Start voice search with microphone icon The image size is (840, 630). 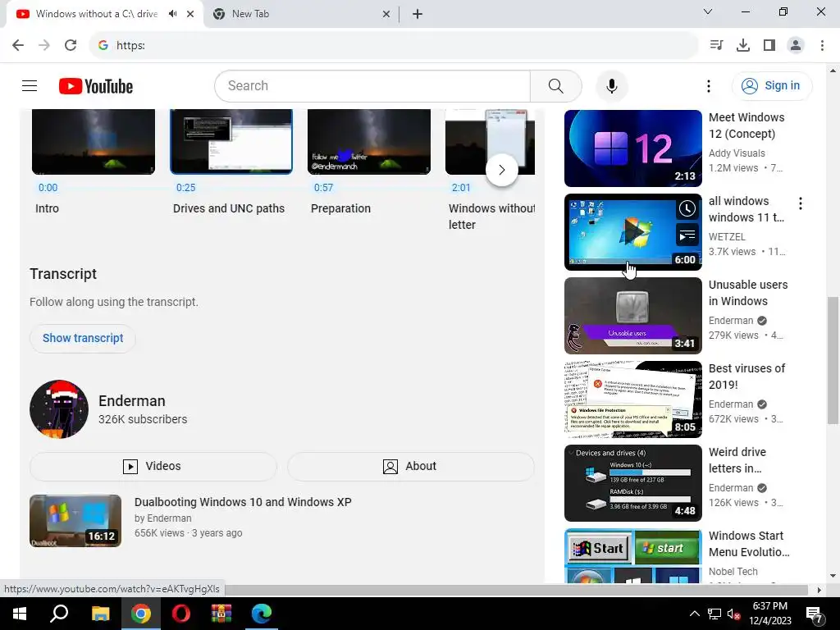(x=611, y=85)
